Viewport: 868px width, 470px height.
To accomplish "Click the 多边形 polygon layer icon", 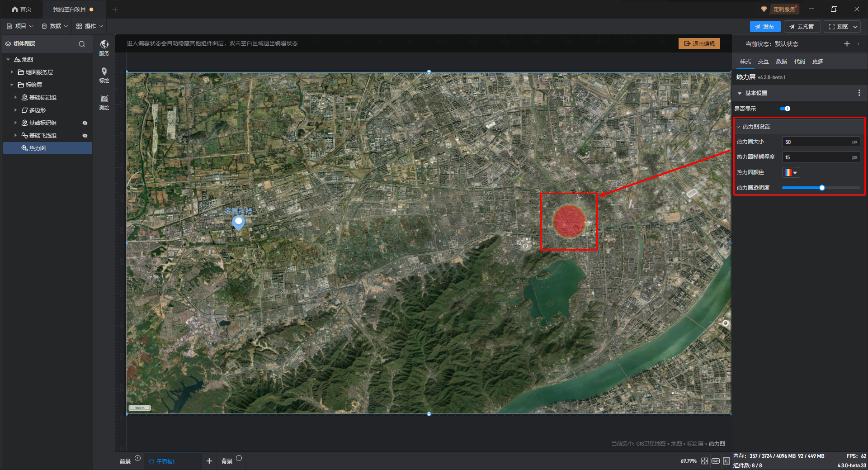I will 24,110.
